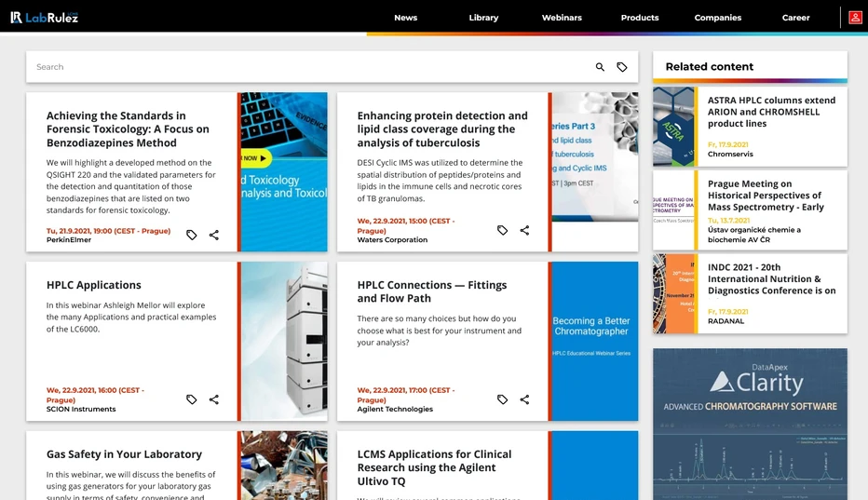868x500 pixels.
Task: Click the search magnifier icon
Action: [600, 67]
